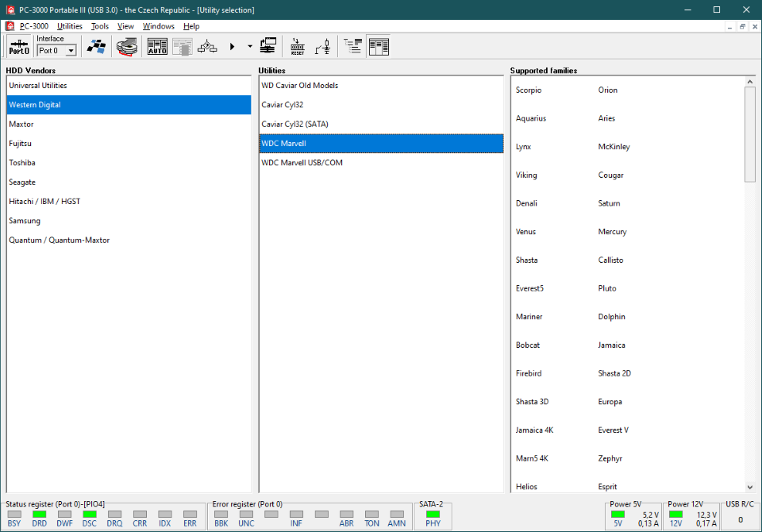The height and width of the screenshot is (532, 762).
Task: Click the Power 12V indicator
Action: (x=676, y=515)
